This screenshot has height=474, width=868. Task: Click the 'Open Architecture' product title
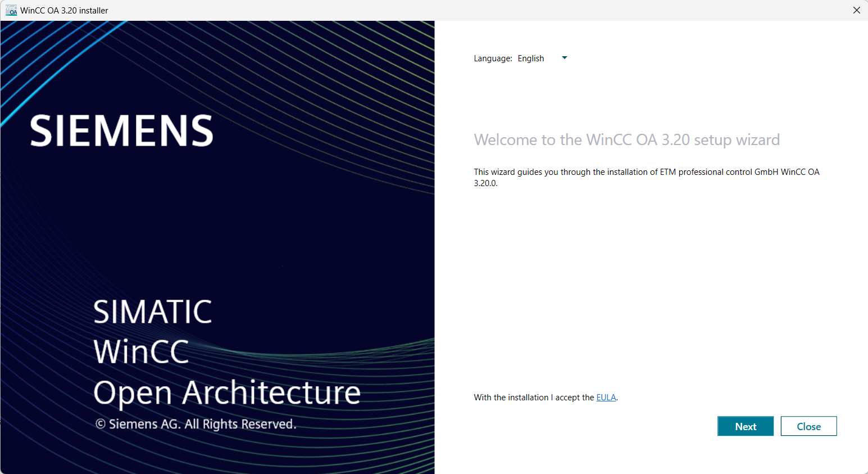227,392
